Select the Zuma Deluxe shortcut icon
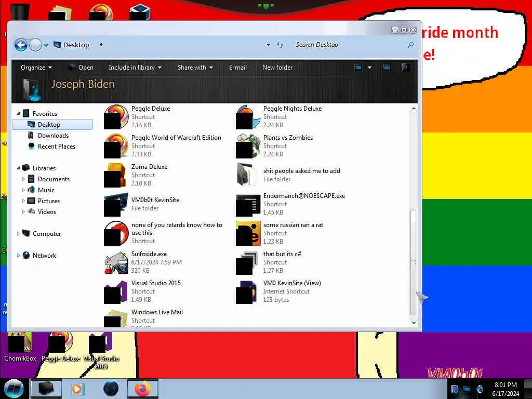 116,175
